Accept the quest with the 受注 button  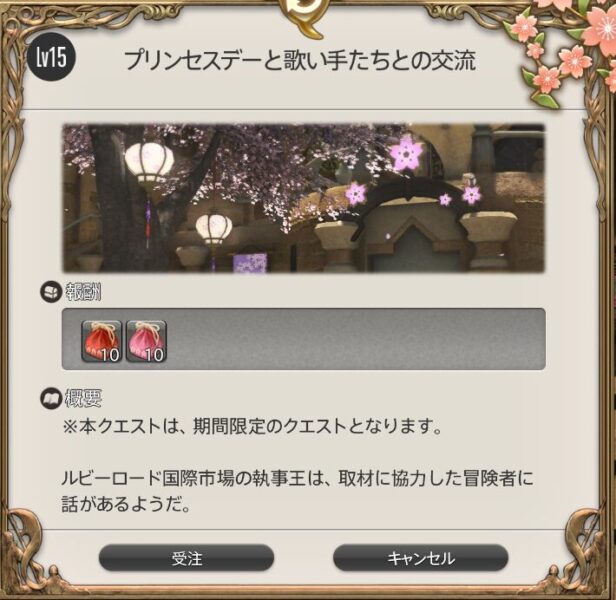tap(186, 558)
